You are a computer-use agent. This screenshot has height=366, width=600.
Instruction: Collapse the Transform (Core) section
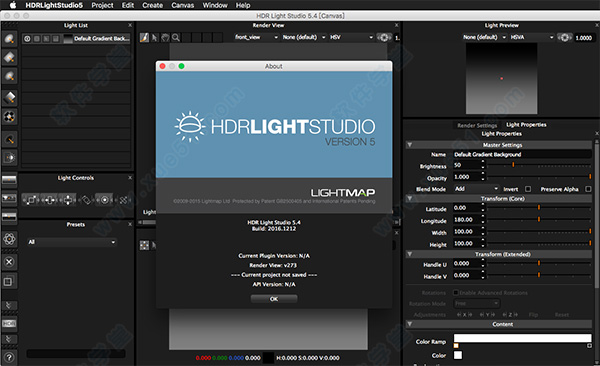point(410,199)
